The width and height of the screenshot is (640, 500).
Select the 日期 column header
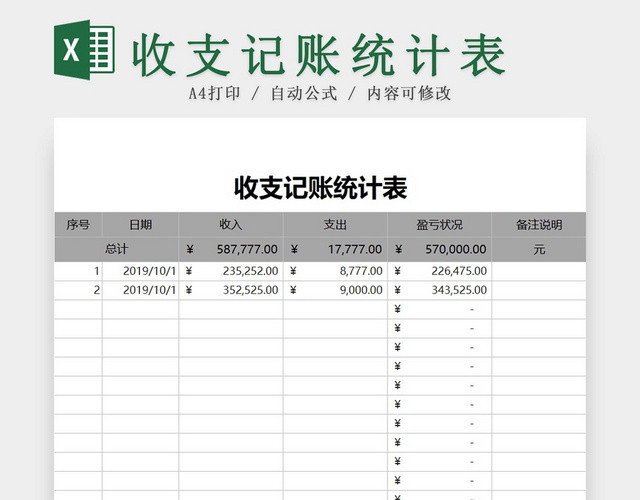140,224
